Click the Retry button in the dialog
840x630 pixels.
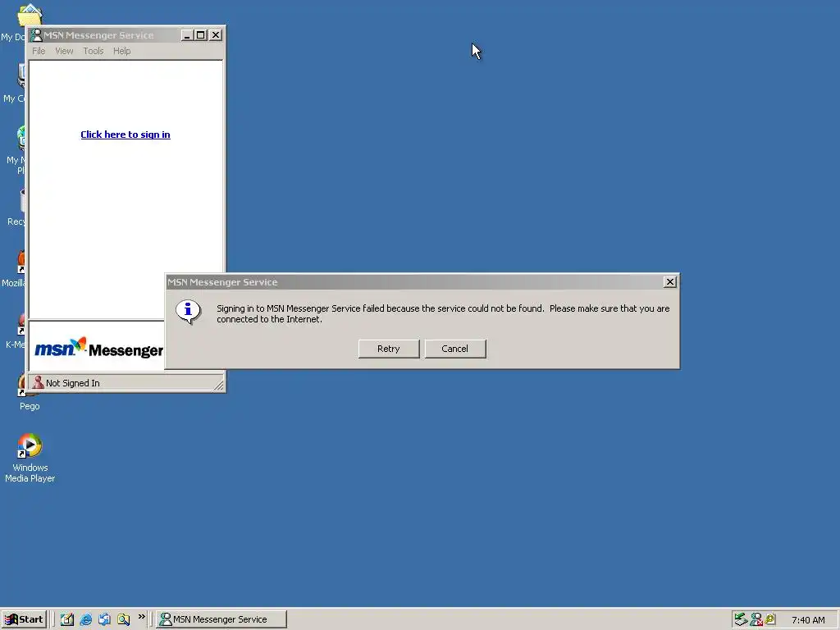pos(388,349)
